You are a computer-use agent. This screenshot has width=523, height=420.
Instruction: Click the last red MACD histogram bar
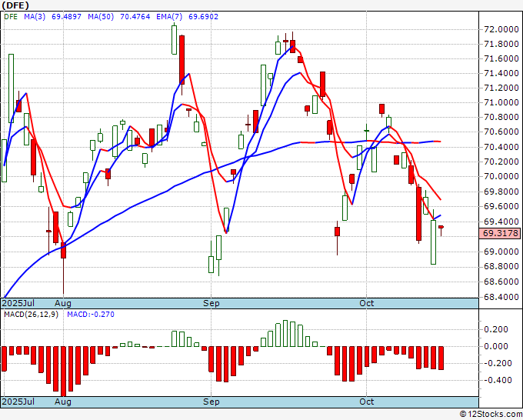[x=441, y=358]
